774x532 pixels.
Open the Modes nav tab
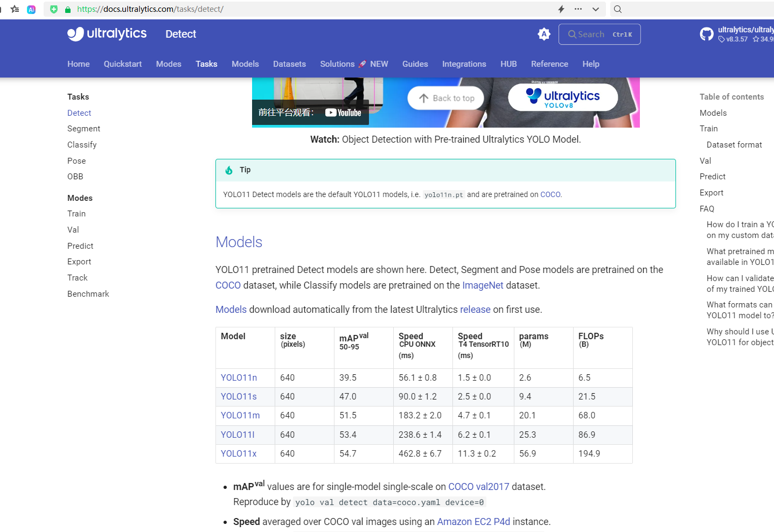coord(169,64)
